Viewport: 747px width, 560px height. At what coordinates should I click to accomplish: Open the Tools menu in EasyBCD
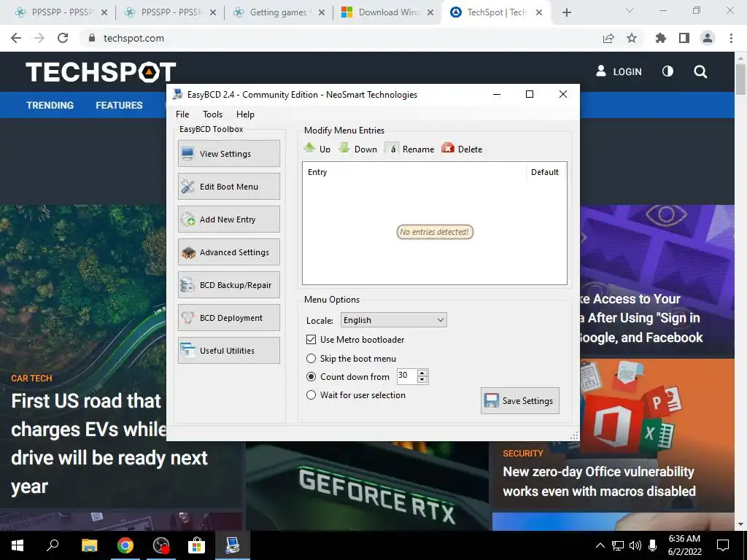[212, 114]
